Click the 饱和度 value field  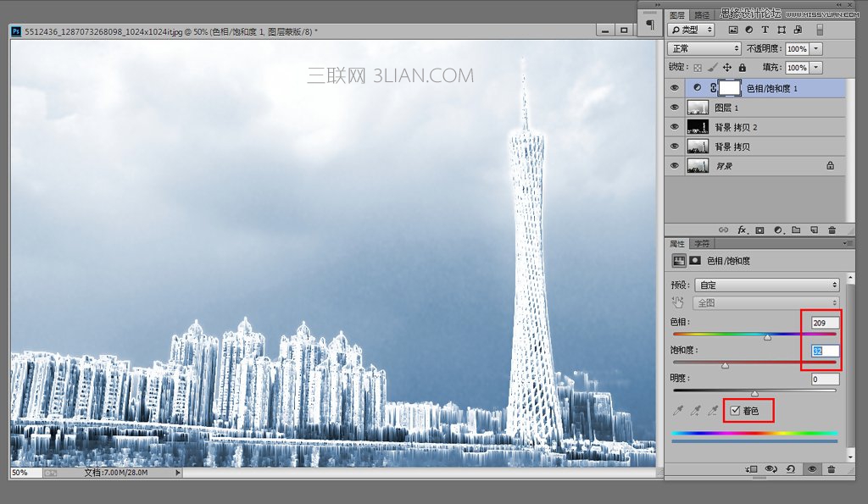(825, 351)
